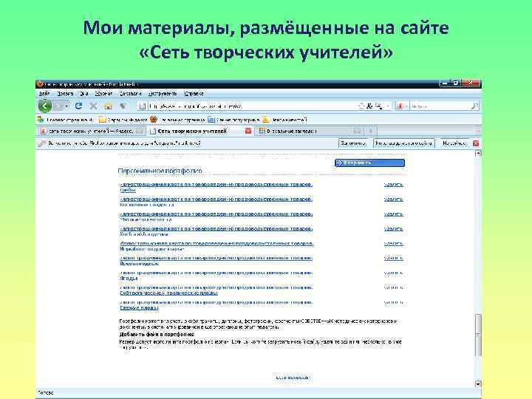Image resolution: width=532 pixels, height=399 pixels.
Task: Delete the 'Свежие плоды' entry
Action: click(x=394, y=302)
